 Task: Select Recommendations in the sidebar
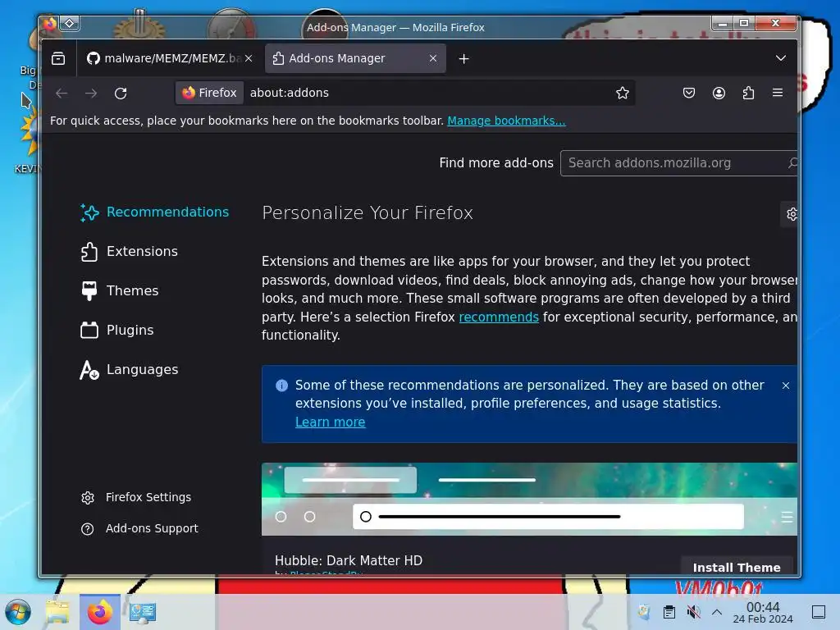click(x=154, y=212)
